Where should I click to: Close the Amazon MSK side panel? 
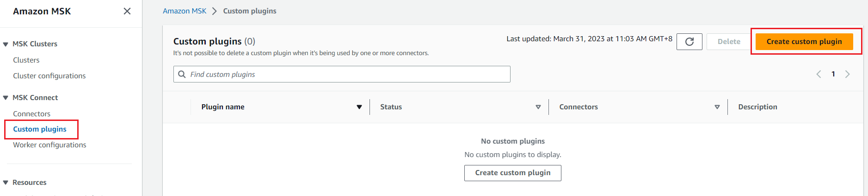127,11
